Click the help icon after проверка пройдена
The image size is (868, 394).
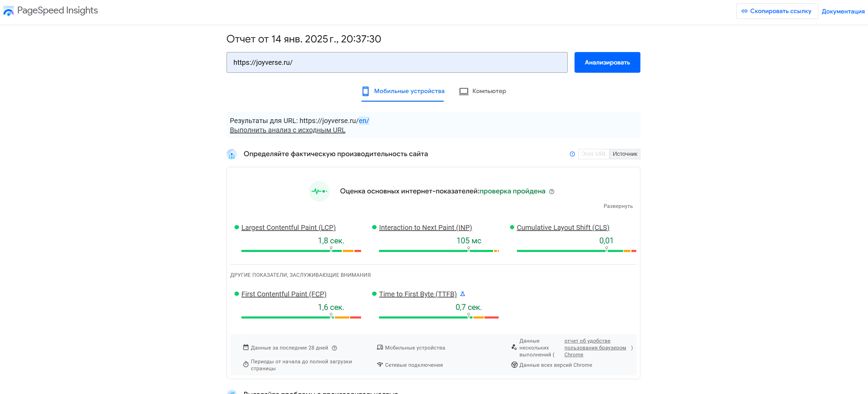pos(552,192)
